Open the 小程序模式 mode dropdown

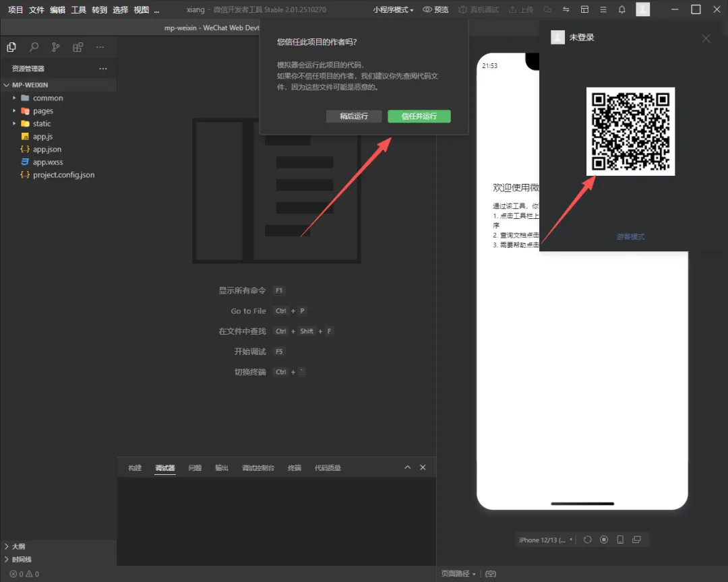393,10
